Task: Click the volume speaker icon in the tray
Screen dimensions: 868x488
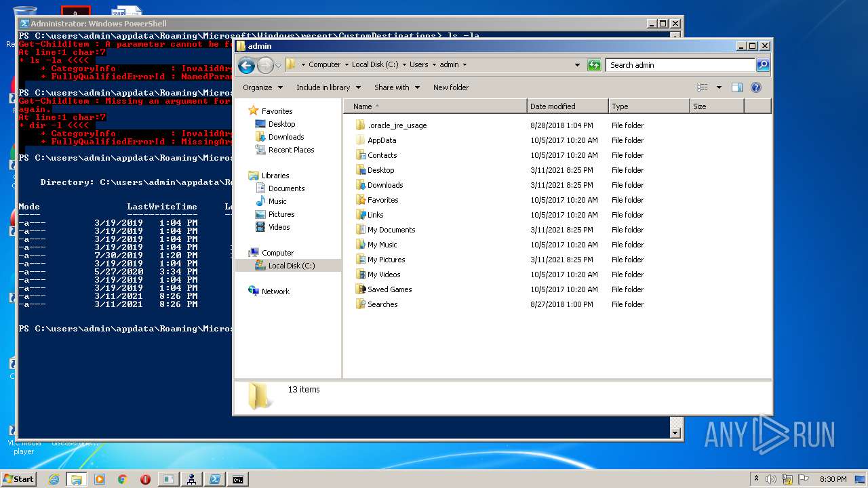Action: click(771, 479)
